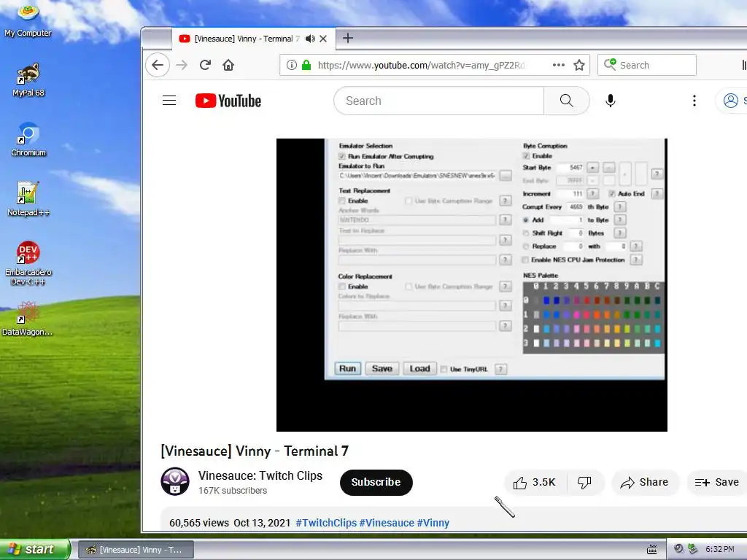Click the YouTube sign-in account icon
The height and width of the screenshot is (560, 747).
(731, 101)
